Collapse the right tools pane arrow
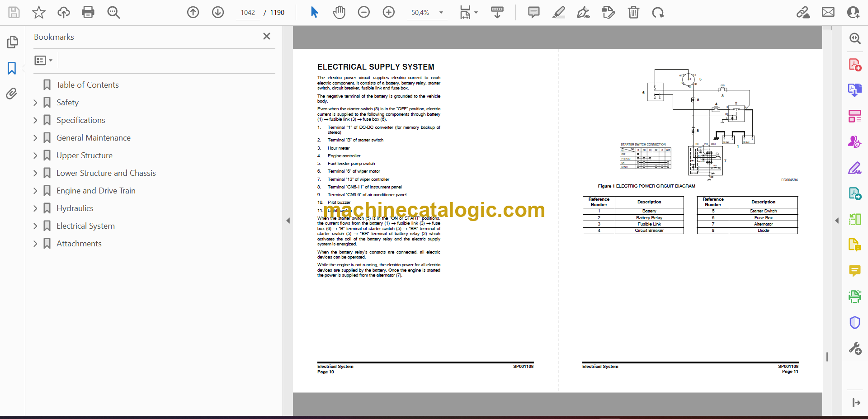 pyautogui.click(x=837, y=221)
